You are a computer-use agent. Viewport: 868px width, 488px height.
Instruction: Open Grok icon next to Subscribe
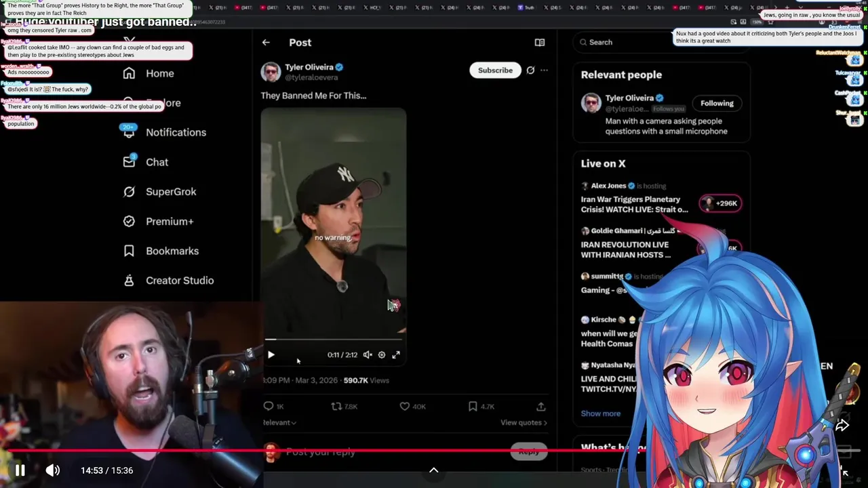pos(530,70)
